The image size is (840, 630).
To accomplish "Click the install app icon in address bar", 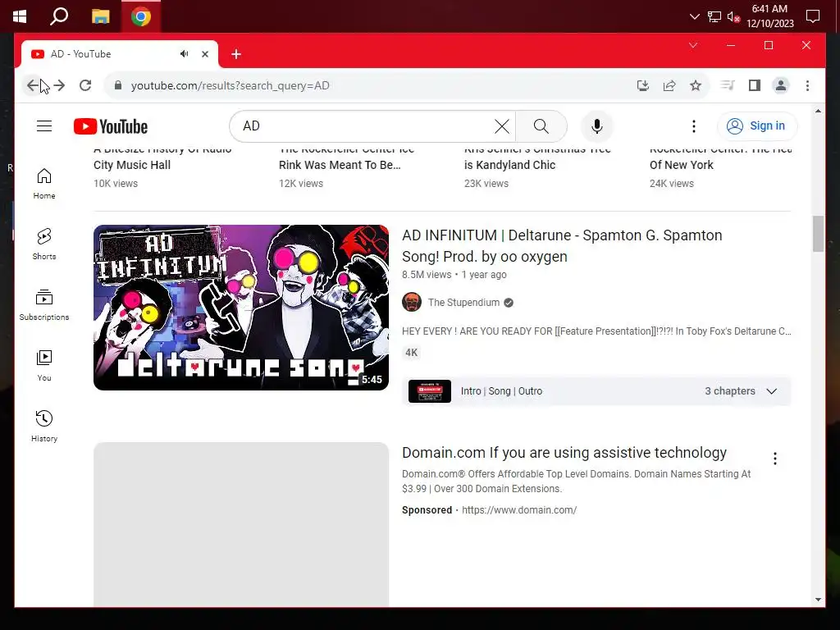I will tap(643, 85).
